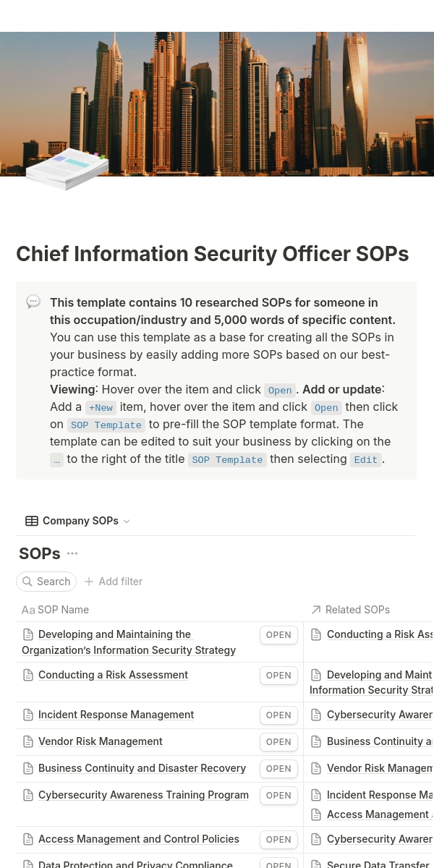Click the stacked papers page icon
Image resolution: width=434 pixels, height=868 pixels.
(67, 169)
